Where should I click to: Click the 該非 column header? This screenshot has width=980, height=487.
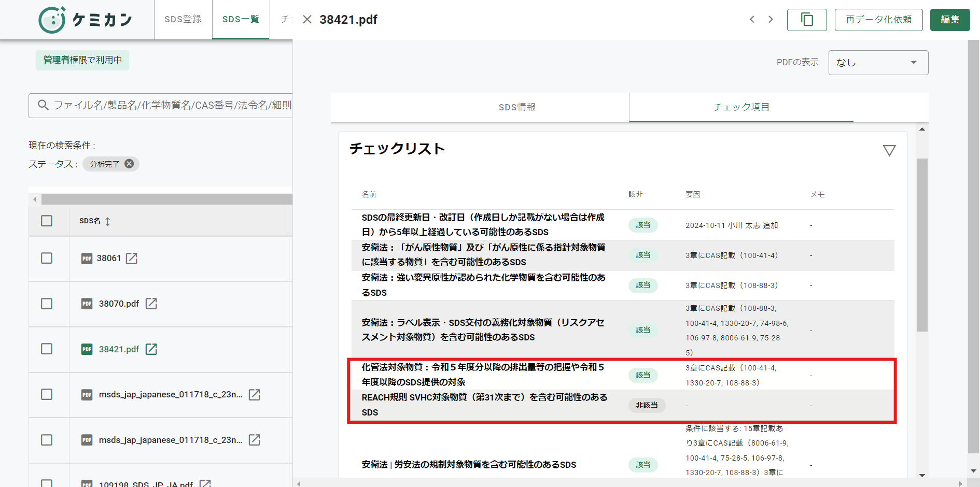tap(636, 194)
